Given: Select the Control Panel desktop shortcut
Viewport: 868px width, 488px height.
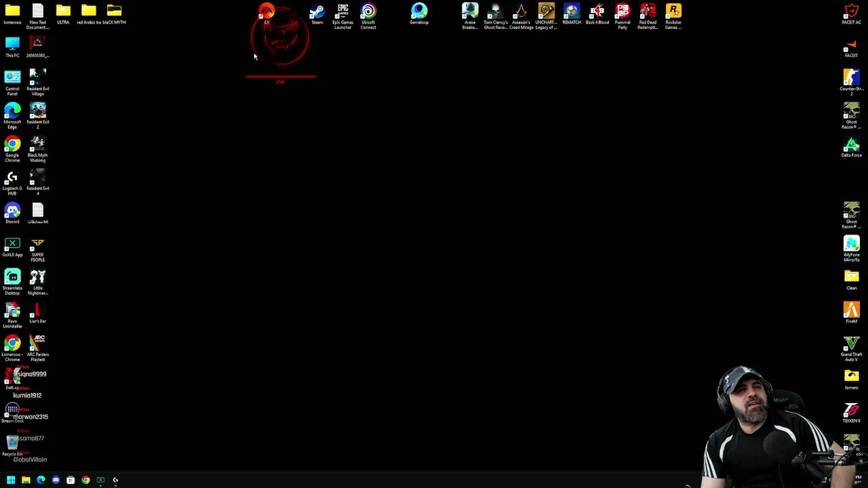Looking at the screenshot, I should [x=12, y=83].
